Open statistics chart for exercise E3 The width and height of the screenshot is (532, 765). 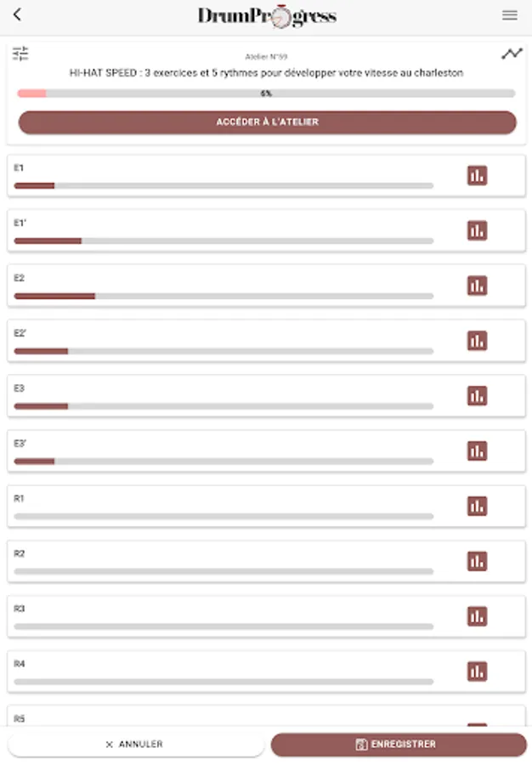click(x=477, y=396)
